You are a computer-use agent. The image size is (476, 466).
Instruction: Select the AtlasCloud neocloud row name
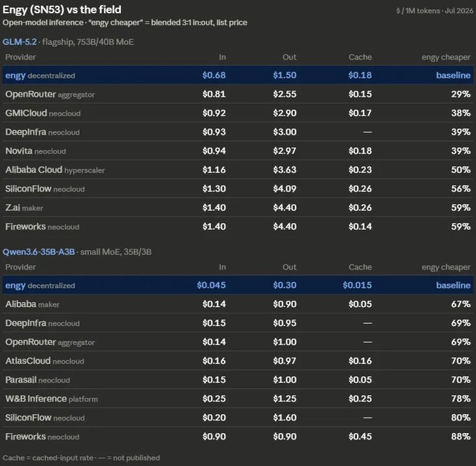tap(45, 361)
